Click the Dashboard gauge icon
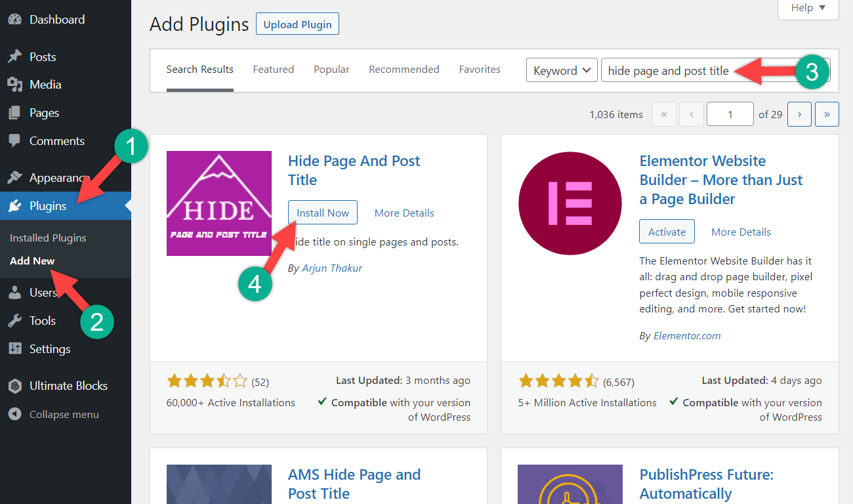 [14, 20]
